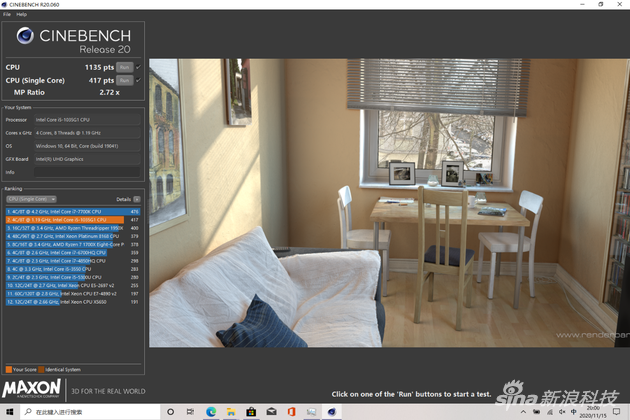Click the MAXON logo
The width and height of the screenshot is (630, 420).
31,389
